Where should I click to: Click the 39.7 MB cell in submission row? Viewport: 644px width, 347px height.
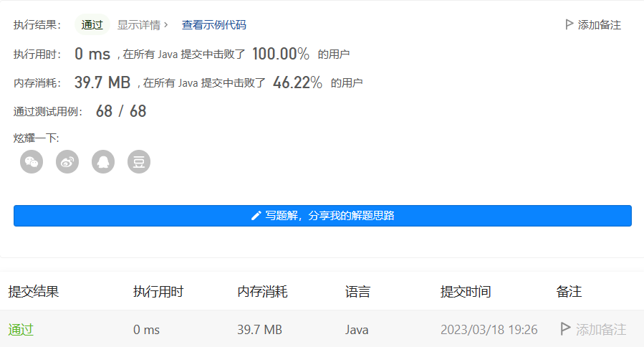pos(259,330)
